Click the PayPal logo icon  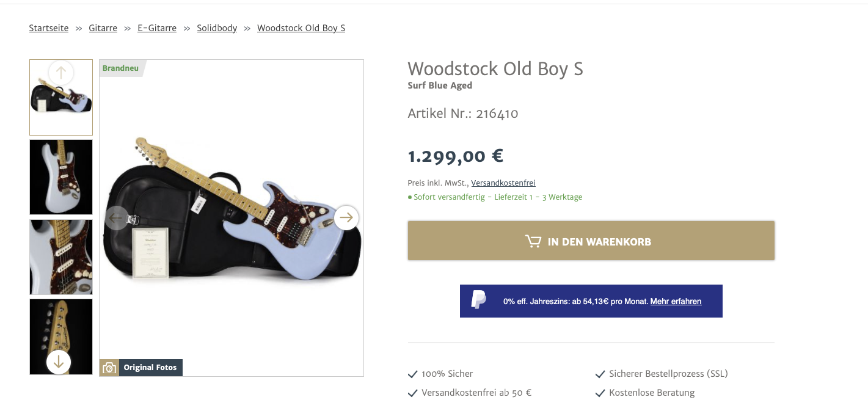[x=479, y=300]
